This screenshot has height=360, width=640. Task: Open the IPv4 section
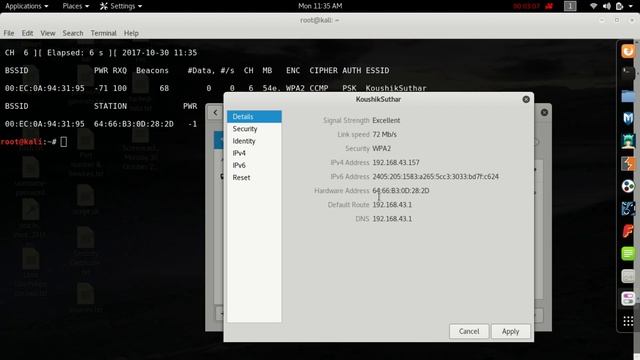254,153
